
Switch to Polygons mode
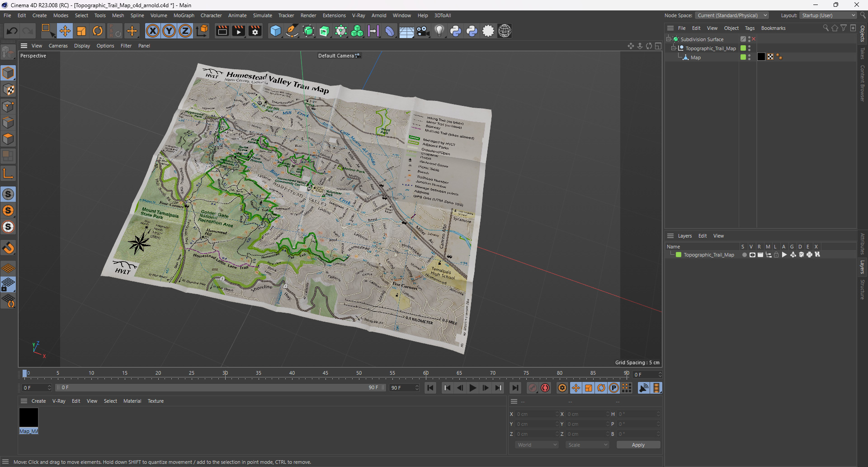[x=8, y=139]
